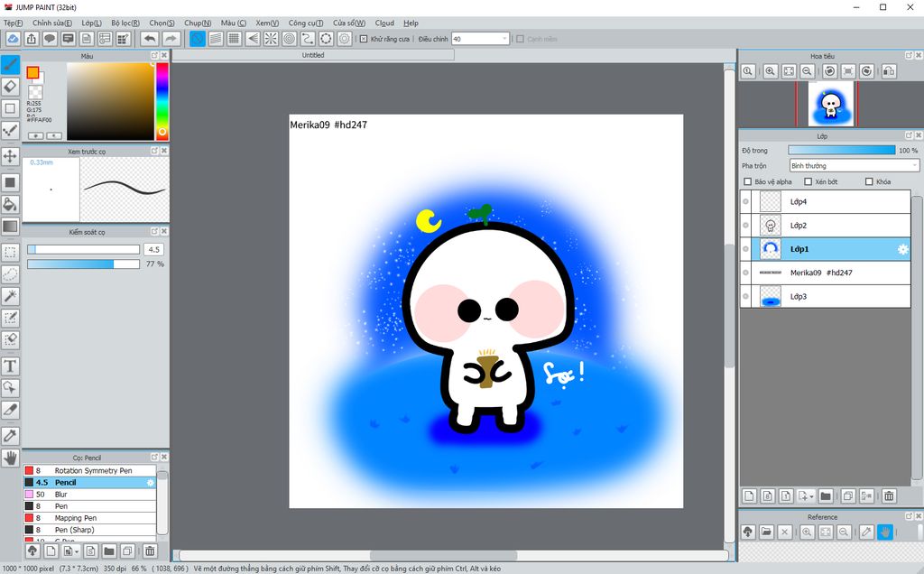Click the export/share toolbar icon

(32, 39)
